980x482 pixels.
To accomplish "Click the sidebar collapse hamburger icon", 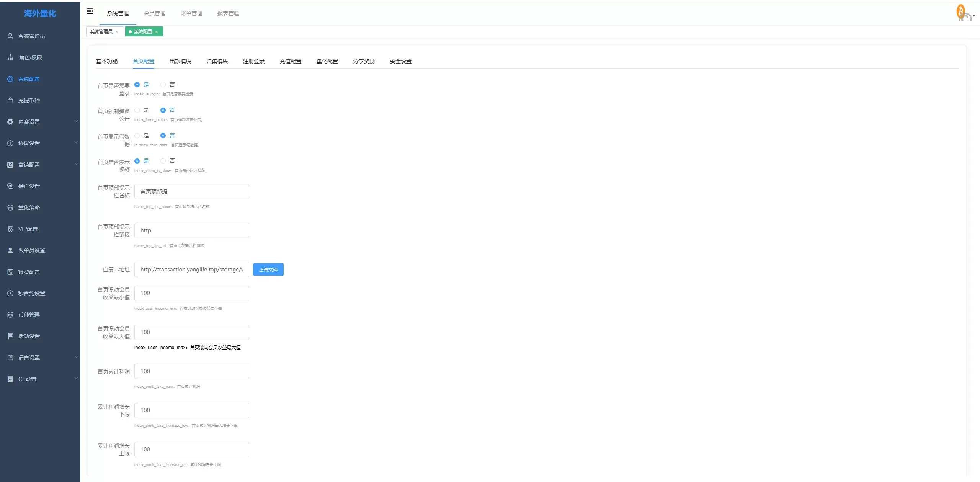I will pyautogui.click(x=90, y=11).
